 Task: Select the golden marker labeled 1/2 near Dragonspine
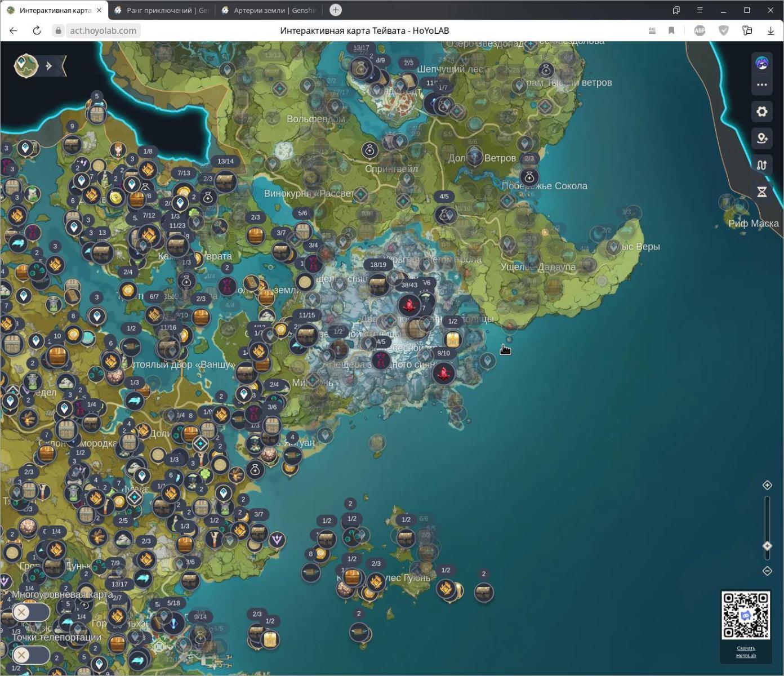tap(453, 340)
